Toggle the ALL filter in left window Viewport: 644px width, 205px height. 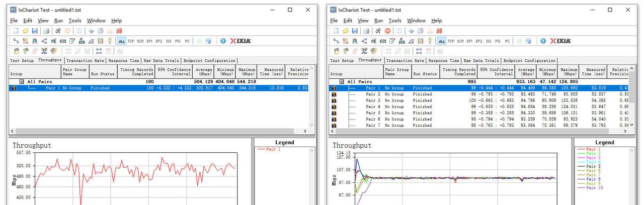coord(121,41)
